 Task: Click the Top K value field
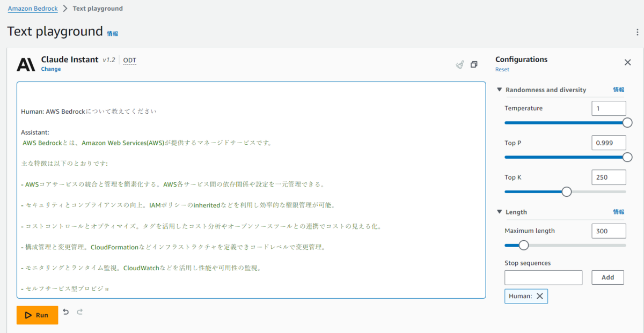click(x=609, y=177)
